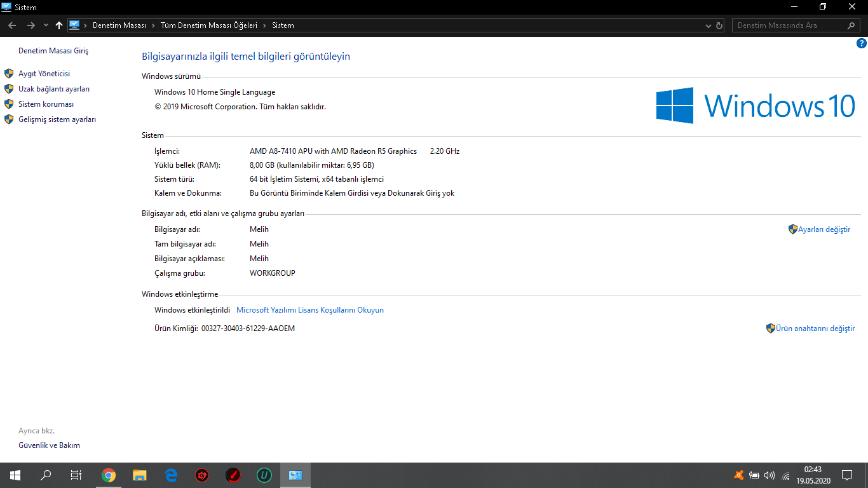Open the green U app on the taskbar
The image size is (868, 488).
(264, 475)
